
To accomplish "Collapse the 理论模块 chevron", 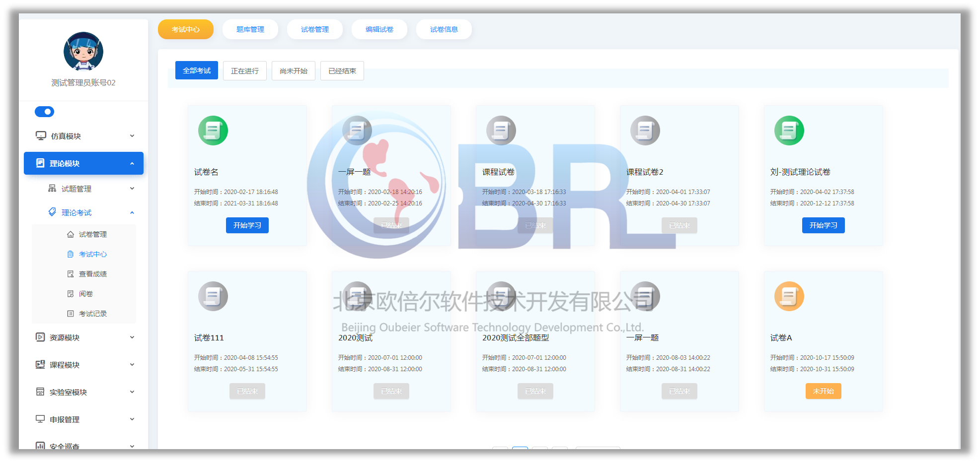I will pyautogui.click(x=132, y=163).
